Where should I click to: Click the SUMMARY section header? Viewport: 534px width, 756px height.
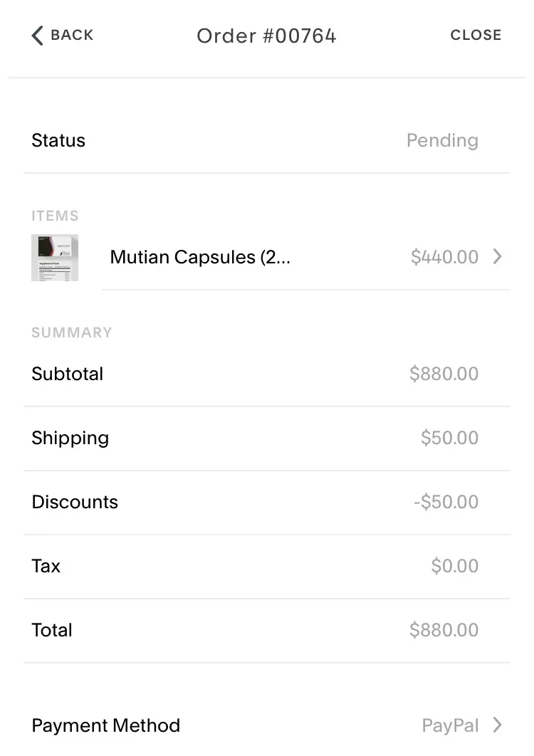(x=72, y=332)
